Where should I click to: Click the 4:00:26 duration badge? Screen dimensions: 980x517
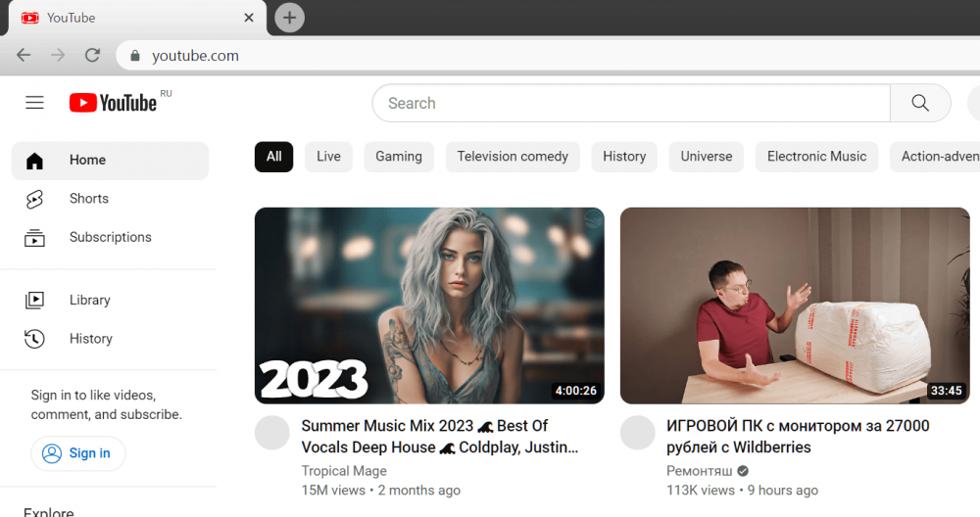(x=575, y=391)
